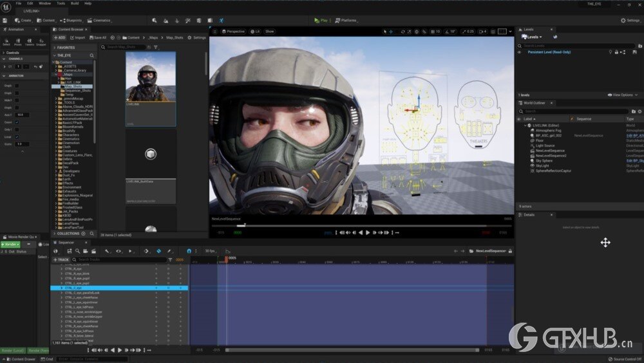This screenshot has height=363, width=644.
Task: Toggle the Only checkbox in Animation section
Action: coord(17,130)
